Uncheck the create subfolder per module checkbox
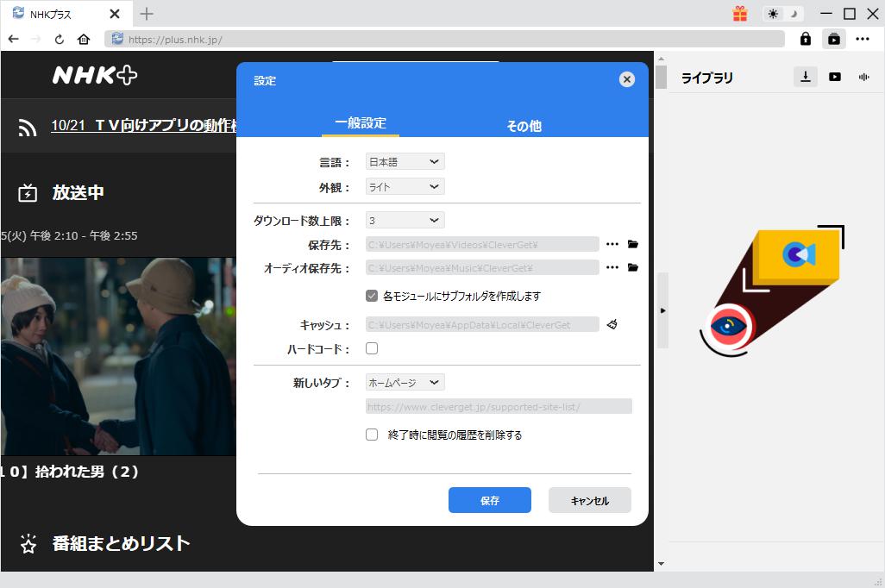This screenshot has height=588, width=885. (x=372, y=296)
